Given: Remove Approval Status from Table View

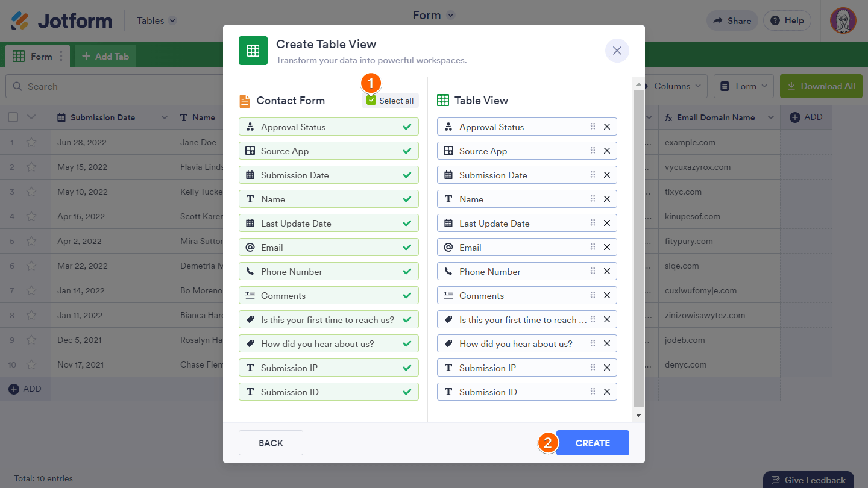Looking at the screenshot, I should point(607,127).
